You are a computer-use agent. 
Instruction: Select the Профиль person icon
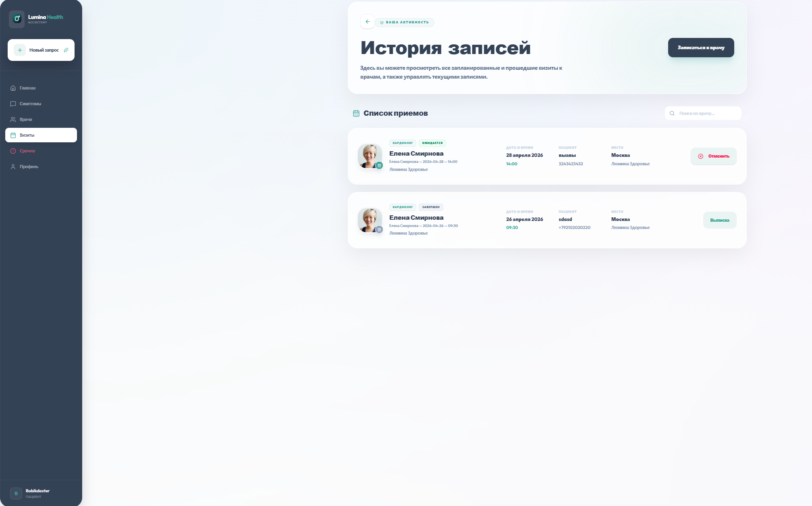coord(13,167)
